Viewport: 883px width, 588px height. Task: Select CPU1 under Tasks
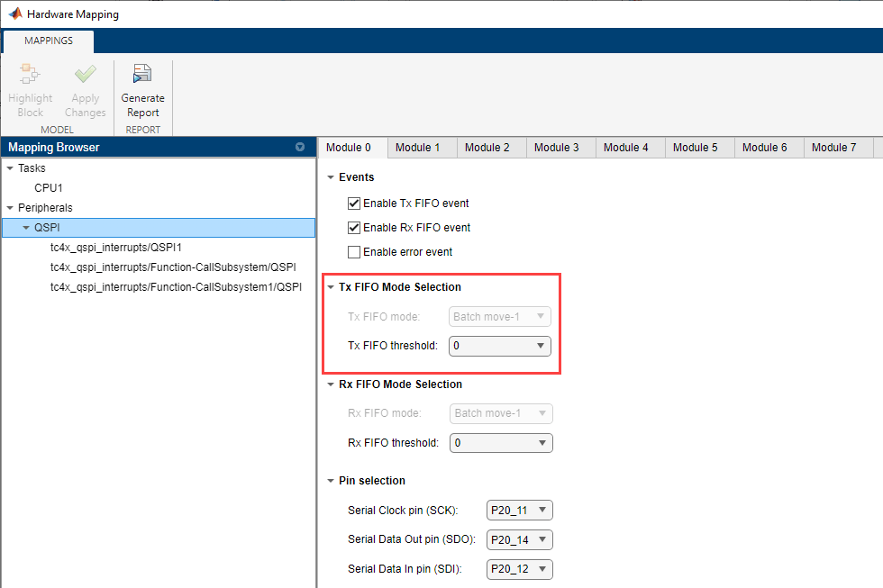(49, 188)
